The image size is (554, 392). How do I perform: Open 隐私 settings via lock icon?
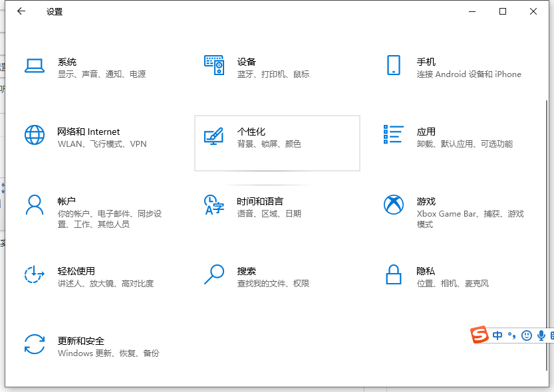point(394,274)
